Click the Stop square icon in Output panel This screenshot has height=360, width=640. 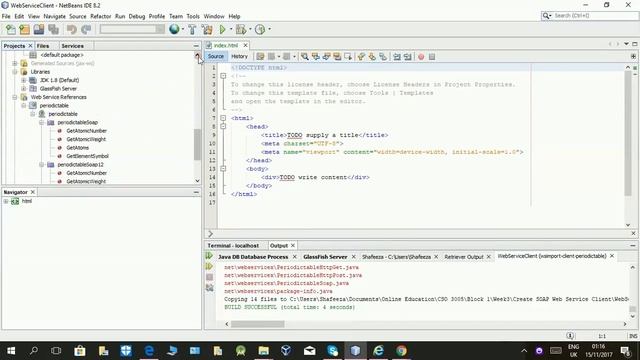[209, 277]
